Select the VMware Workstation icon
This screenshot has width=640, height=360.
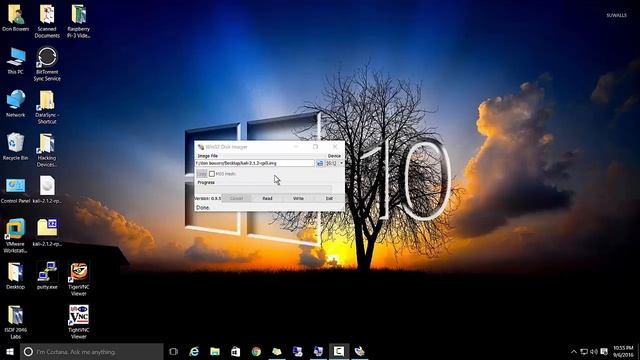(16, 236)
